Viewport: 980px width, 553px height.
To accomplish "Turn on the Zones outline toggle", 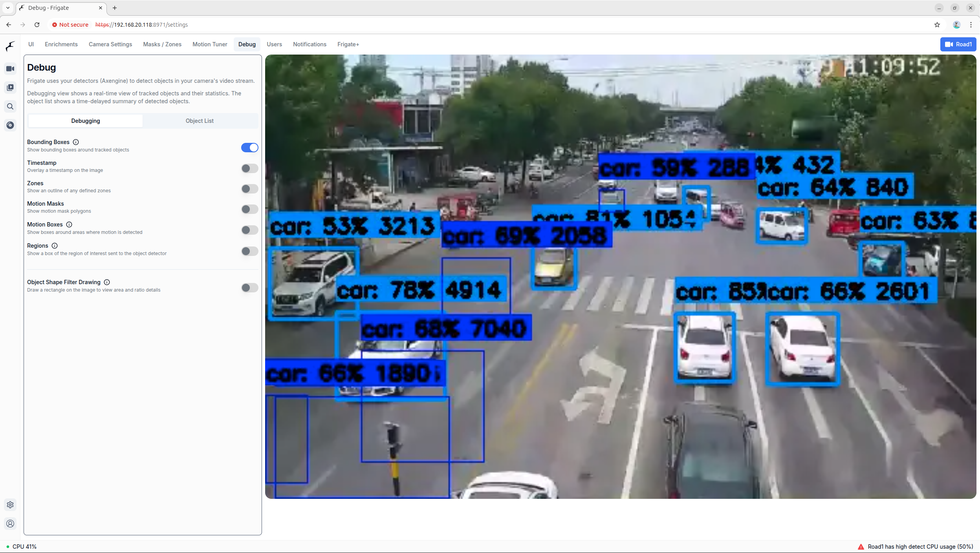I will click(x=249, y=189).
